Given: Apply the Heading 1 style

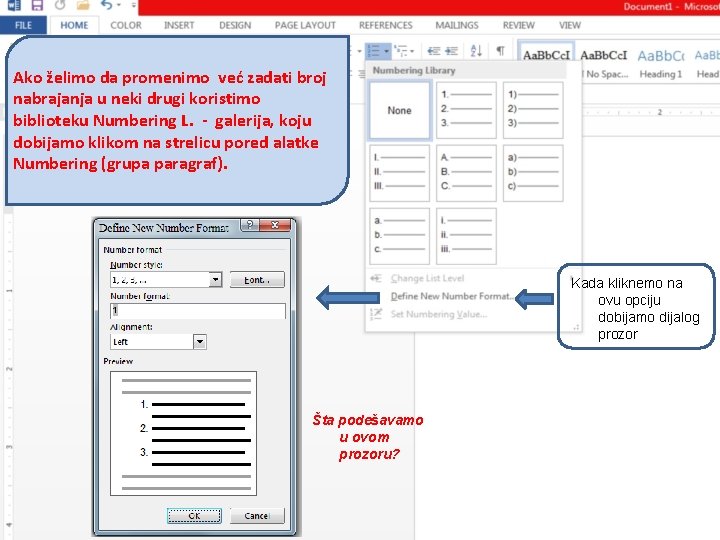Looking at the screenshot, I should [x=661, y=63].
